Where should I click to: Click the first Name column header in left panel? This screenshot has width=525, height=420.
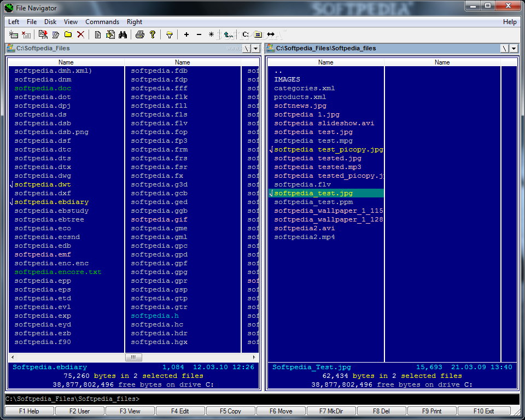pos(66,62)
